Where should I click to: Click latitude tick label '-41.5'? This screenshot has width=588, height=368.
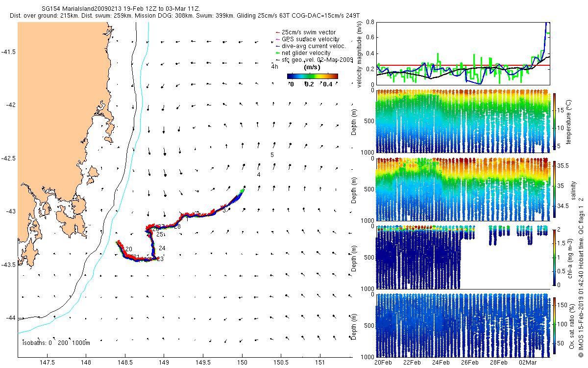(8, 52)
